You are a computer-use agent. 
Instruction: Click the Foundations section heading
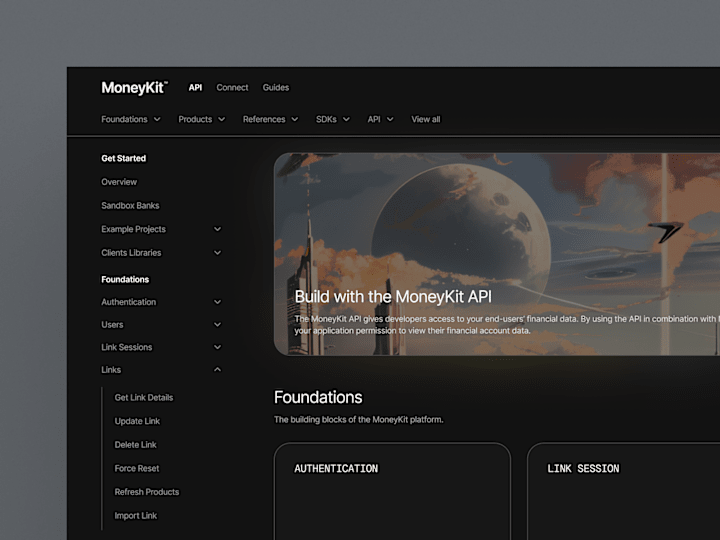click(318, 397)
